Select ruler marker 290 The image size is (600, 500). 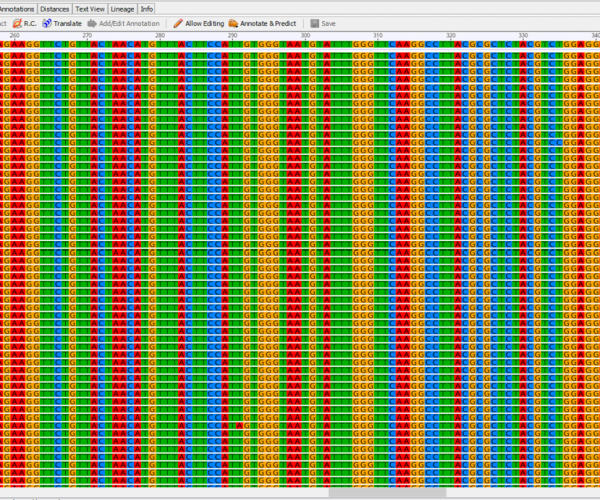coord(232,36)
